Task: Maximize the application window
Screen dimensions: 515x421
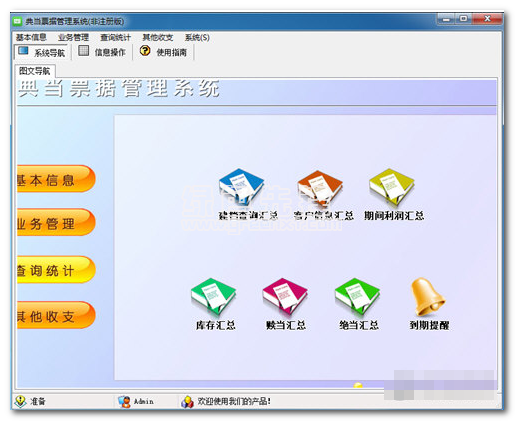Action: (x=464, y=19)
